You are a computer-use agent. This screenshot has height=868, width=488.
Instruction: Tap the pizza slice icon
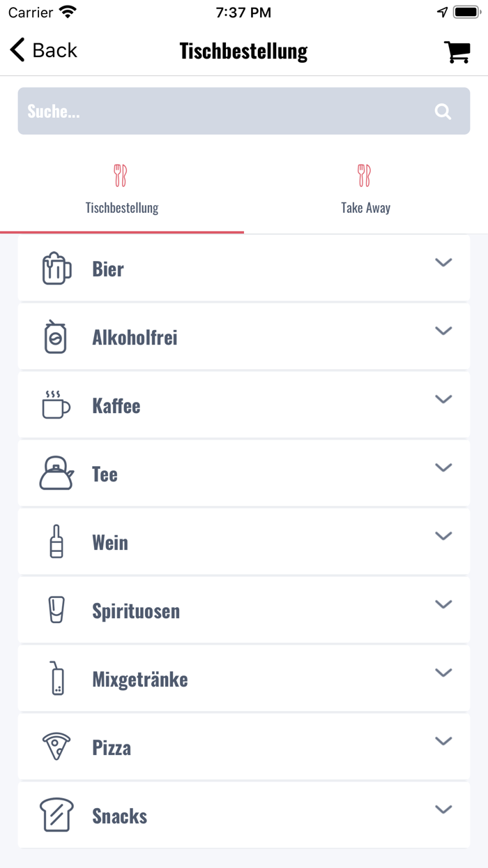[56, 747]
